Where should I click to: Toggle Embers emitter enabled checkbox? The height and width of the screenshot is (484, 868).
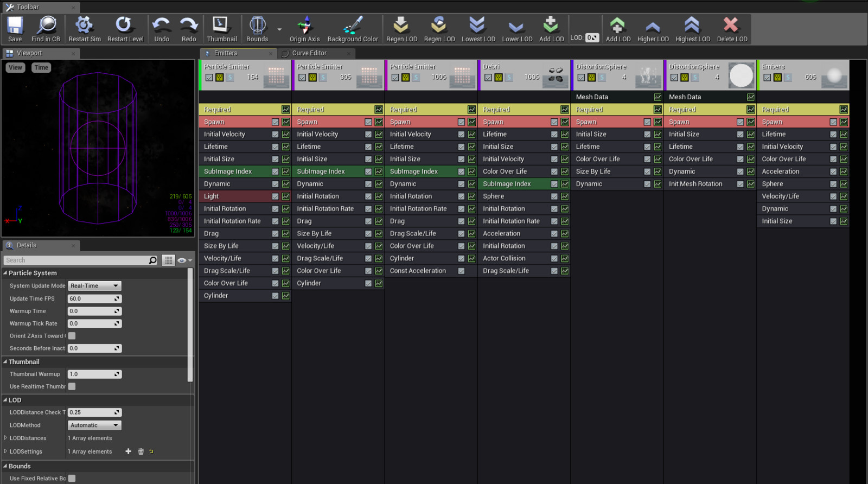[767, 78]
